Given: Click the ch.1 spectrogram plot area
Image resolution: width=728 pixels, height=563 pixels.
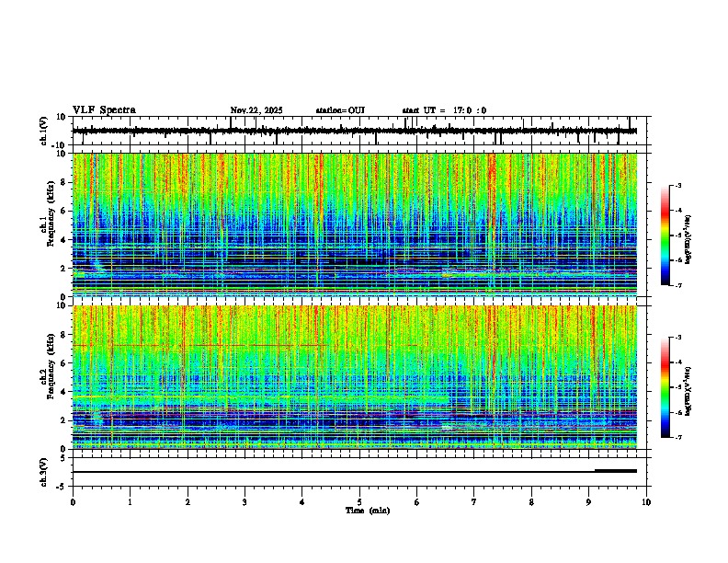Looking at the screenshot, I should pos(355,224).
